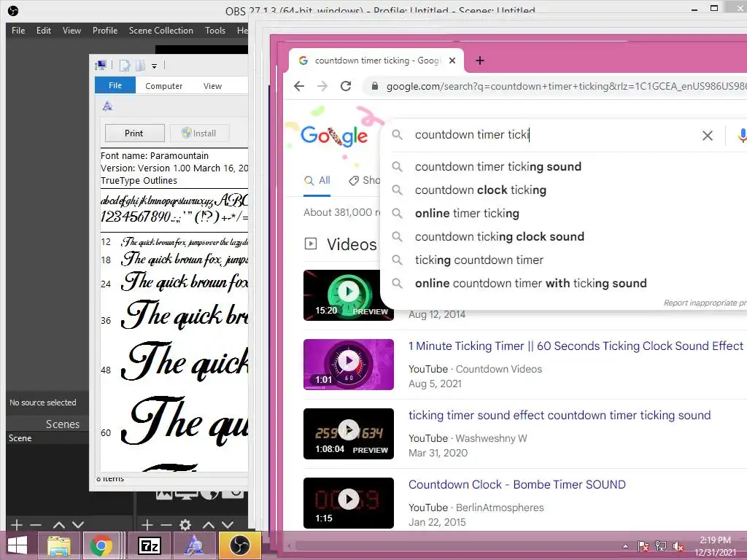Viewport: 747px width, 560px height.
Task: Open 'ticking timer sound effect' video link
Action: pos(560,415)
